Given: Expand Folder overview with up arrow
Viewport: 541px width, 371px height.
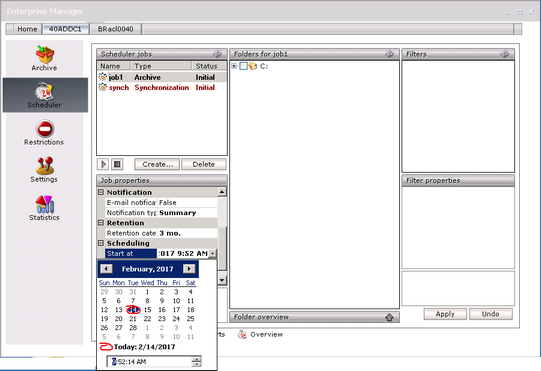Looking at the screenshot, I should 390,317.
